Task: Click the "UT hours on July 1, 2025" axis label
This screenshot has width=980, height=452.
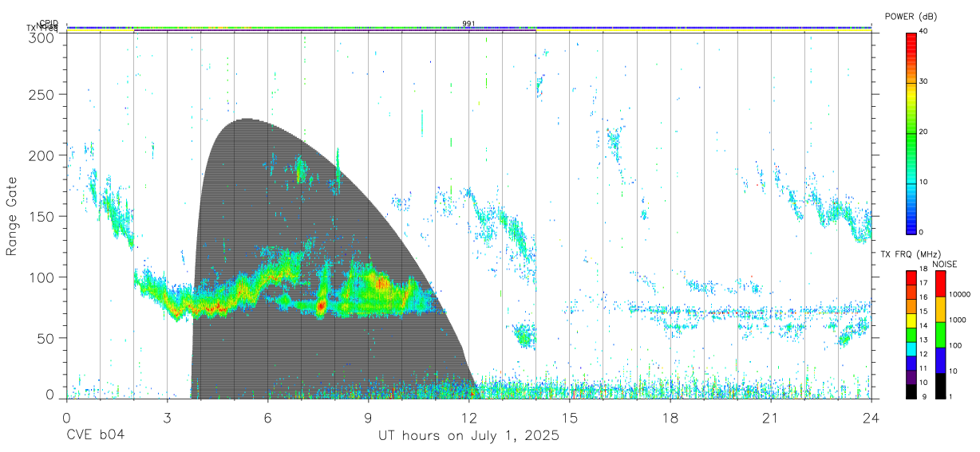Action: point(468,436)
